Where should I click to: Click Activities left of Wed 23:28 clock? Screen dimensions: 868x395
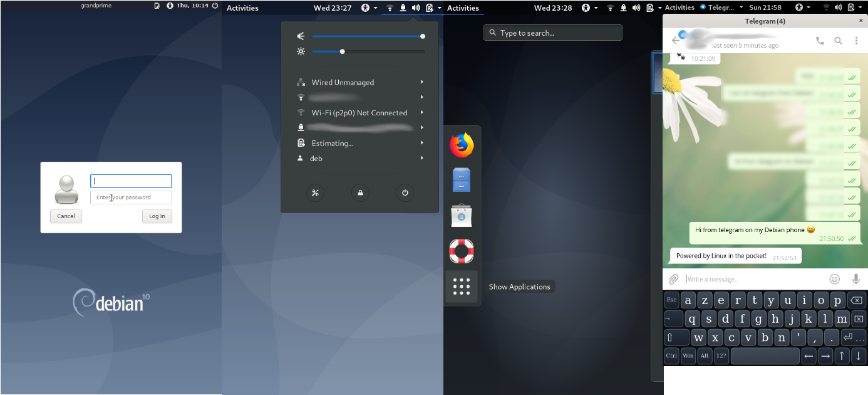[x=463, y=8]
